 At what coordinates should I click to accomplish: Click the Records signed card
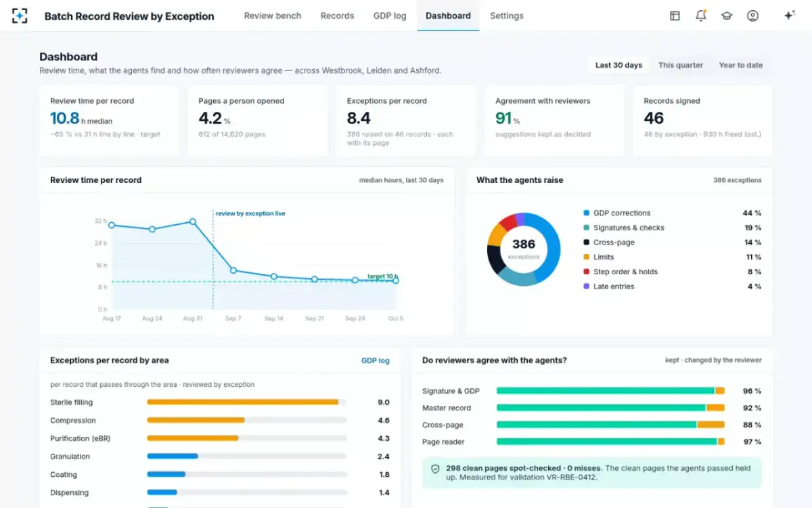point(702,121)
